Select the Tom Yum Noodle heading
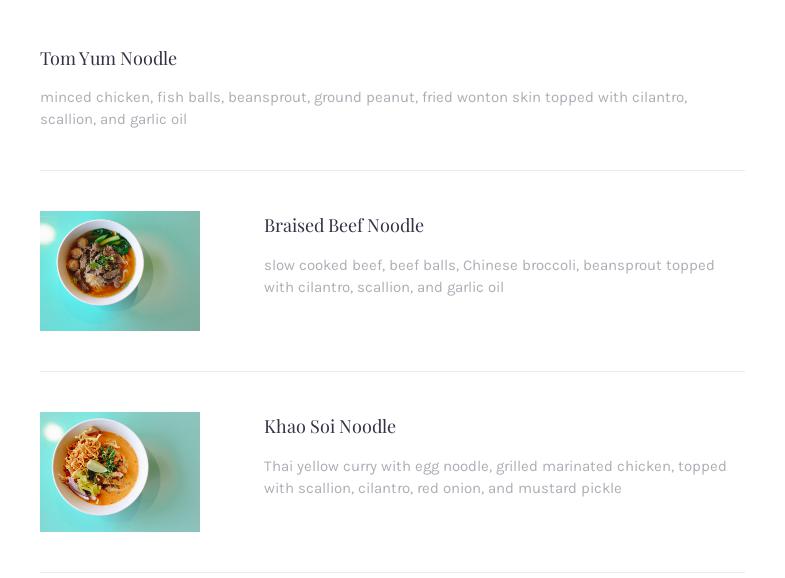 (x=108, y=59)
